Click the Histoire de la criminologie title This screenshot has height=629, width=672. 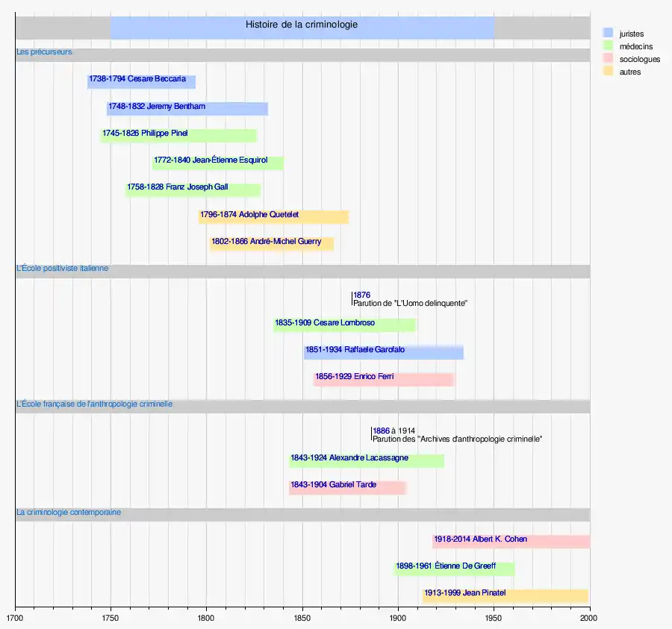click(x=302, y=25)
